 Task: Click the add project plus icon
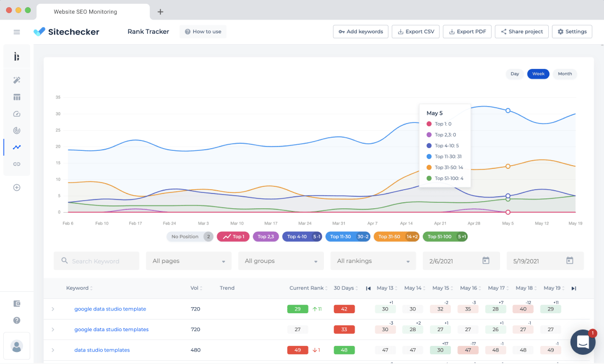click(16, 188)
